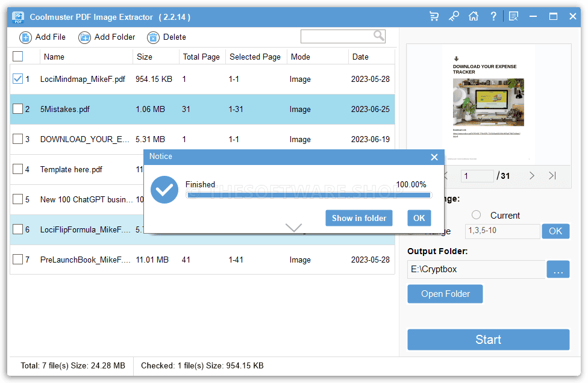This screenshot has height=383, width=588.
Task: Check the New 100 ChatGPT busin... checkbox
Action: click(17, 199)
